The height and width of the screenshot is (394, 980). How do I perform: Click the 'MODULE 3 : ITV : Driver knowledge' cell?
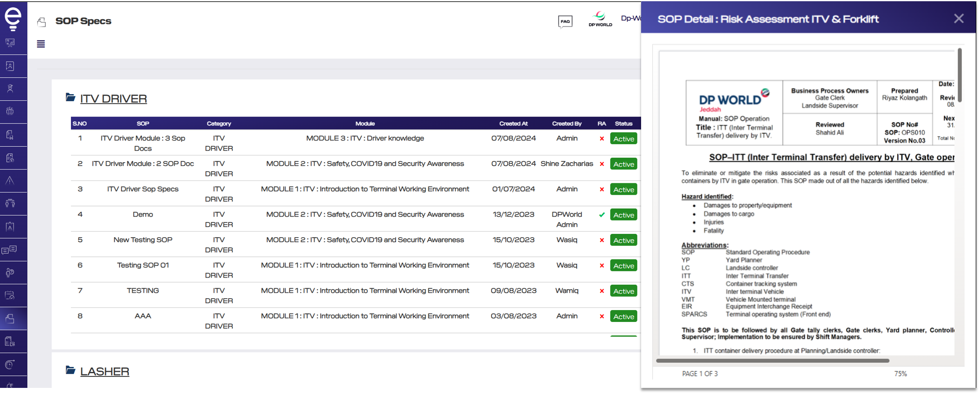point(365,138)
